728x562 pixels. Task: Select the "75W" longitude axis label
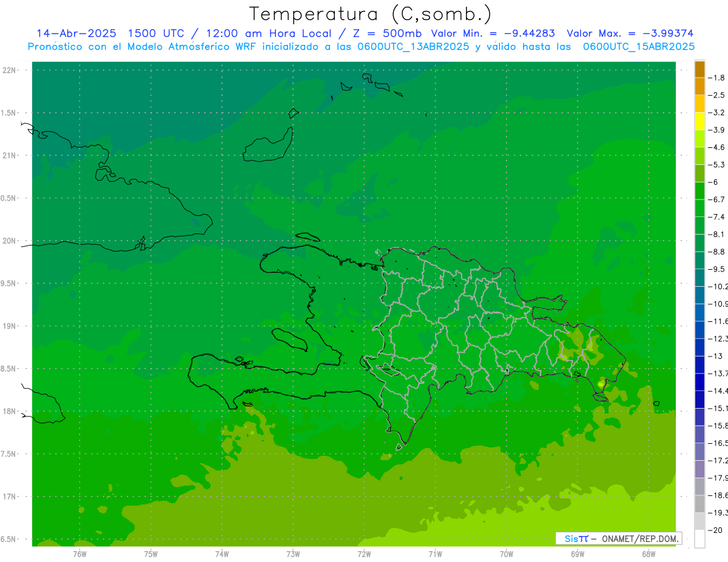click(x=150, y=554)
